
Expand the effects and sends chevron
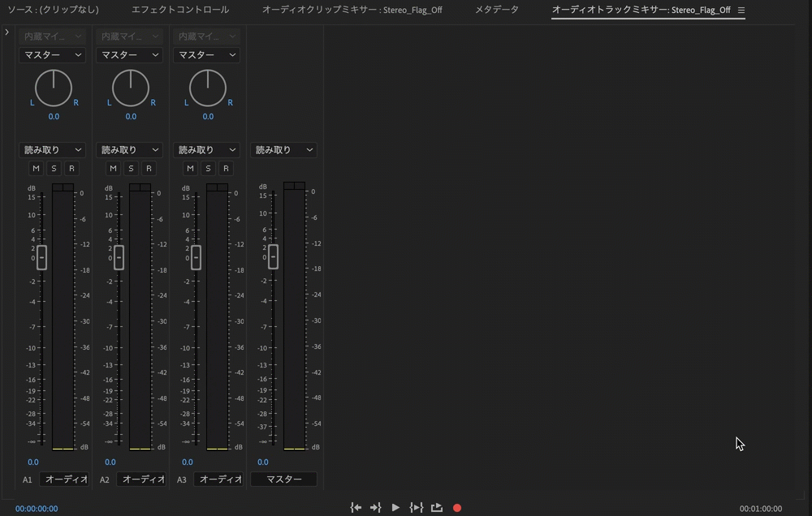(x=6, y=32)
